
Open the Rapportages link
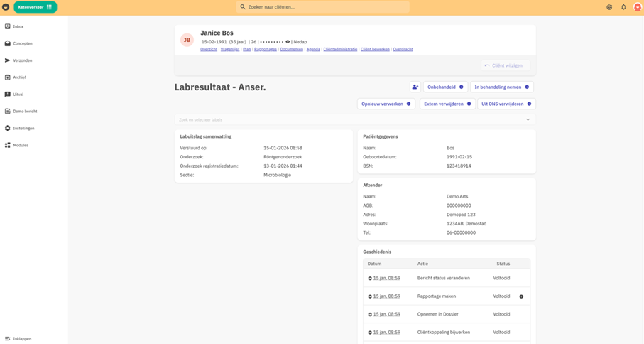[266, 49]
